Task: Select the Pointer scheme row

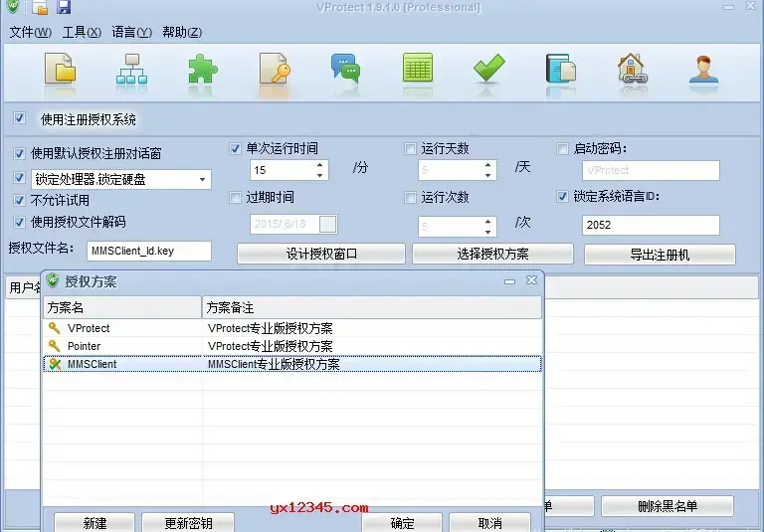Action: pyautogui.click(x=292, y=346)
